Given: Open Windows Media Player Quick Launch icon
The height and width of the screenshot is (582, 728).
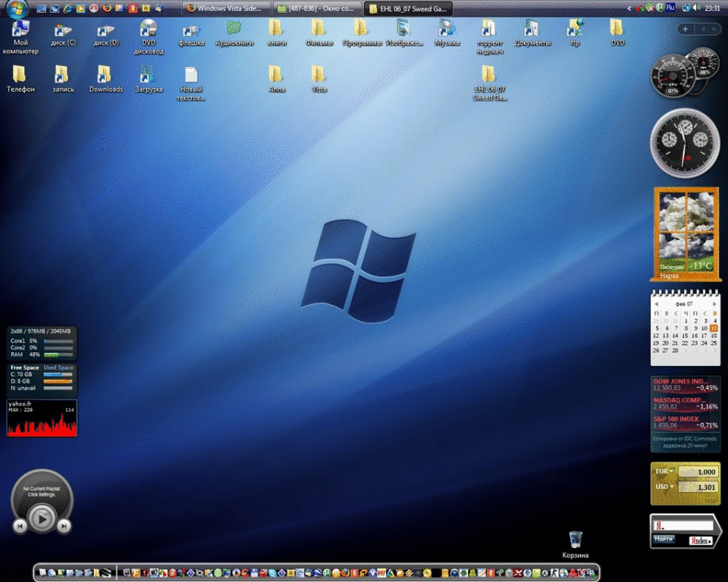Looking at the screenshot, I should click(81, 8).
